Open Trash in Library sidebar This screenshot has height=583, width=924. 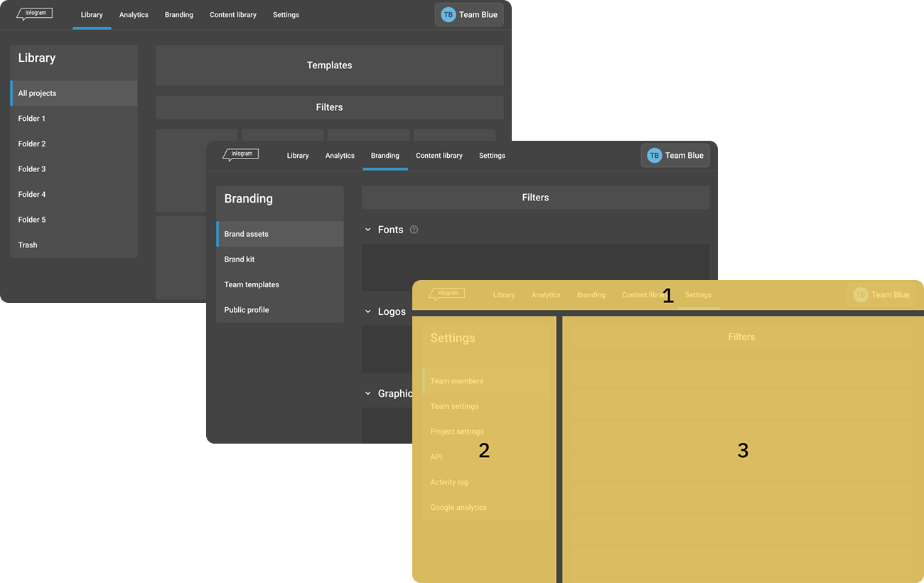pos(74,245)
